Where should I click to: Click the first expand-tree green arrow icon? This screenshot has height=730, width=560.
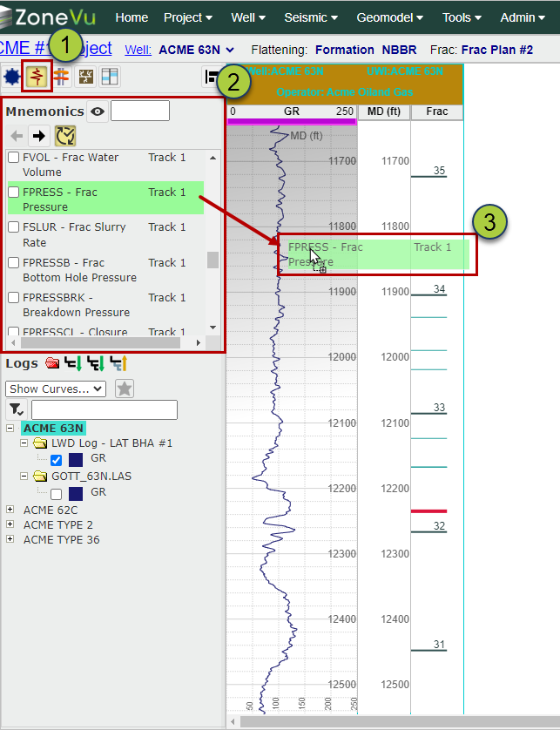73,363
